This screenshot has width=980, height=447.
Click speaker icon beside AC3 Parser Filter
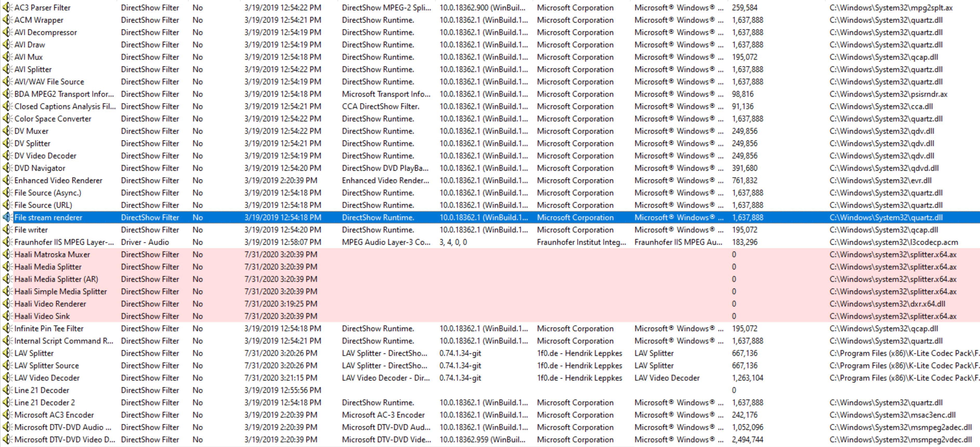(7, 8)
